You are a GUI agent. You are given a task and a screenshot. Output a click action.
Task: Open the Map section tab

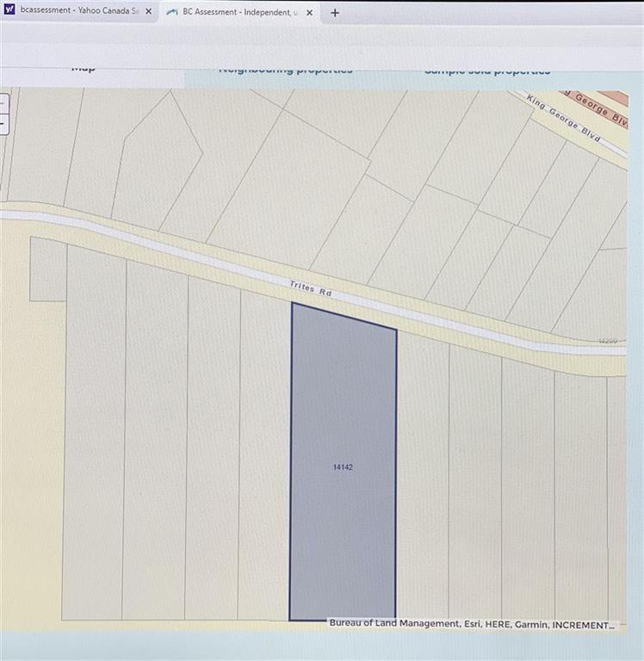click(x=83, y=70)
